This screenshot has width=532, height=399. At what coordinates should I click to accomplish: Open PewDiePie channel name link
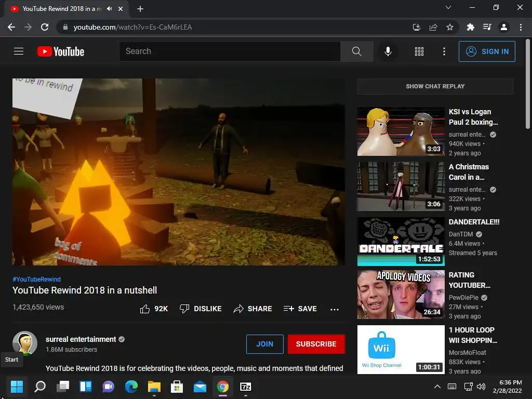(463, 298)
